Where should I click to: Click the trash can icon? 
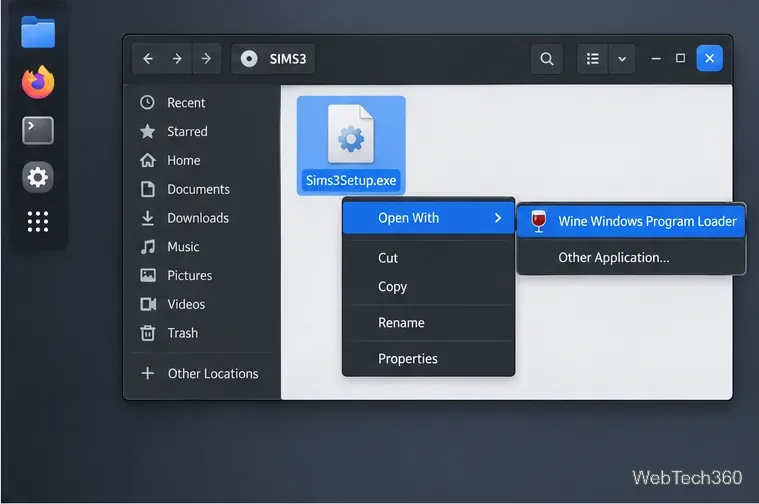pos(148,333)
